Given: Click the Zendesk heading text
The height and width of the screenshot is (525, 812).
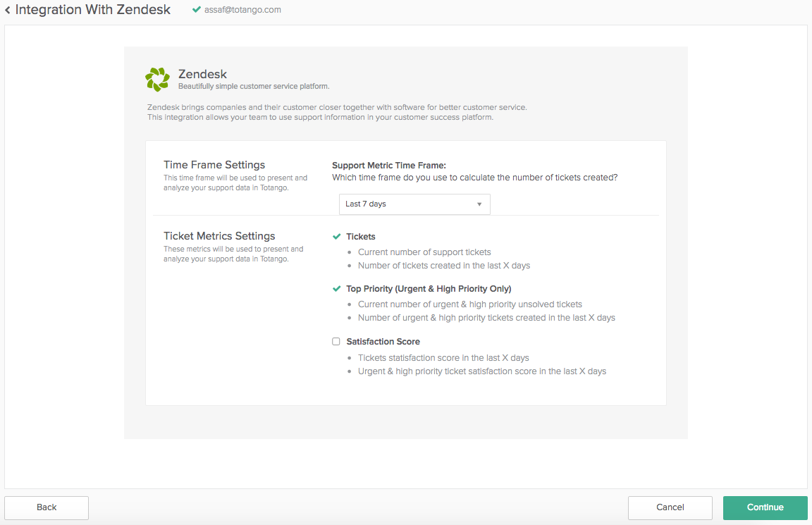Looking at the screenshot, I should [202, 74].
